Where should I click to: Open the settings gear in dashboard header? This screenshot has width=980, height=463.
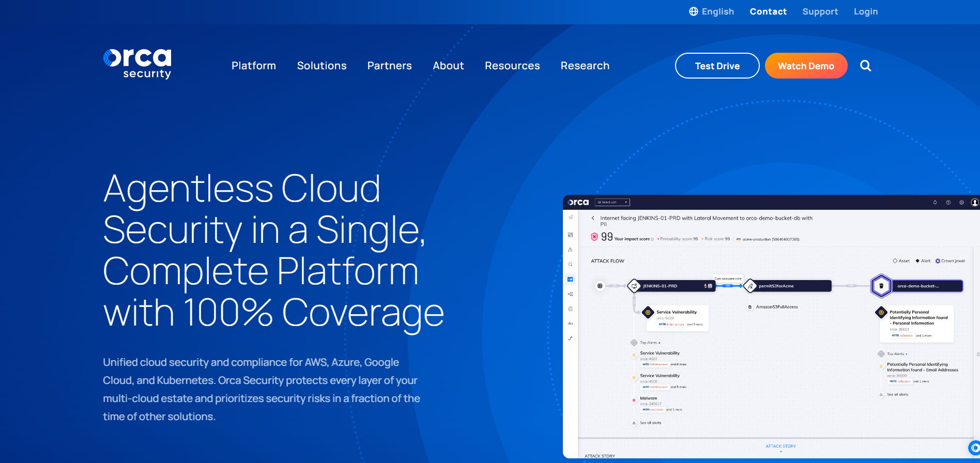pyautogui.click(x=961, y=203)
